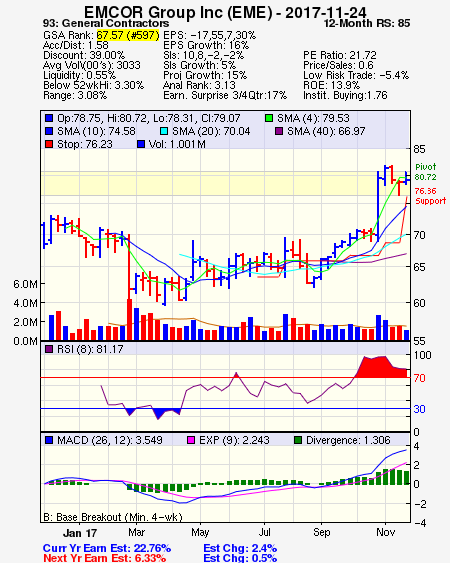The image size is (450, 563).
Task: Click the SMA (40): 66.97 legend text
Action: (326, 131)
